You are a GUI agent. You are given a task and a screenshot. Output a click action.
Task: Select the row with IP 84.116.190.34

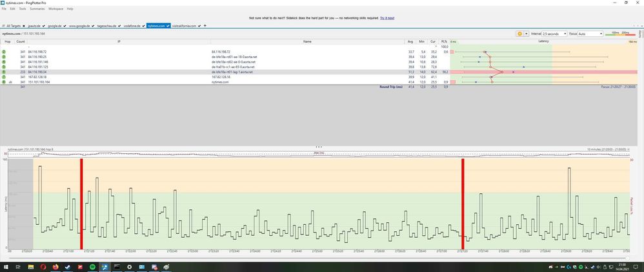point(318,72)
